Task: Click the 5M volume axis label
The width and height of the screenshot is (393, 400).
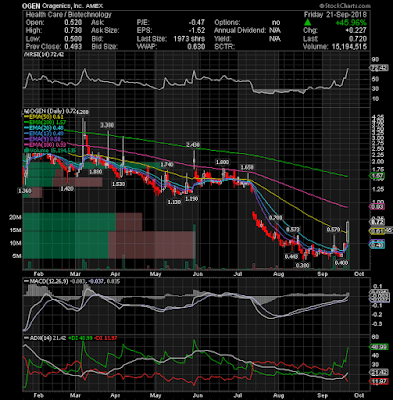Action: (x=17, y=256)
